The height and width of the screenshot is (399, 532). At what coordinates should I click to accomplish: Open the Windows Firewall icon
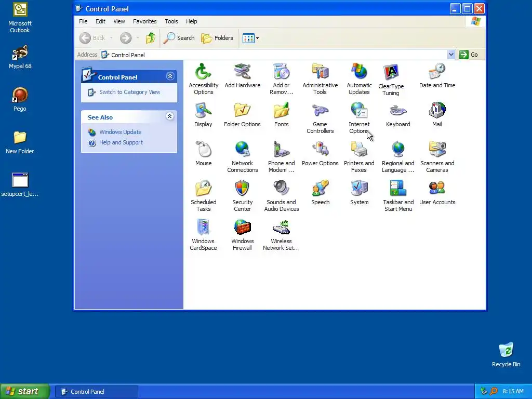pyautogui.click(x=242, y=235)
